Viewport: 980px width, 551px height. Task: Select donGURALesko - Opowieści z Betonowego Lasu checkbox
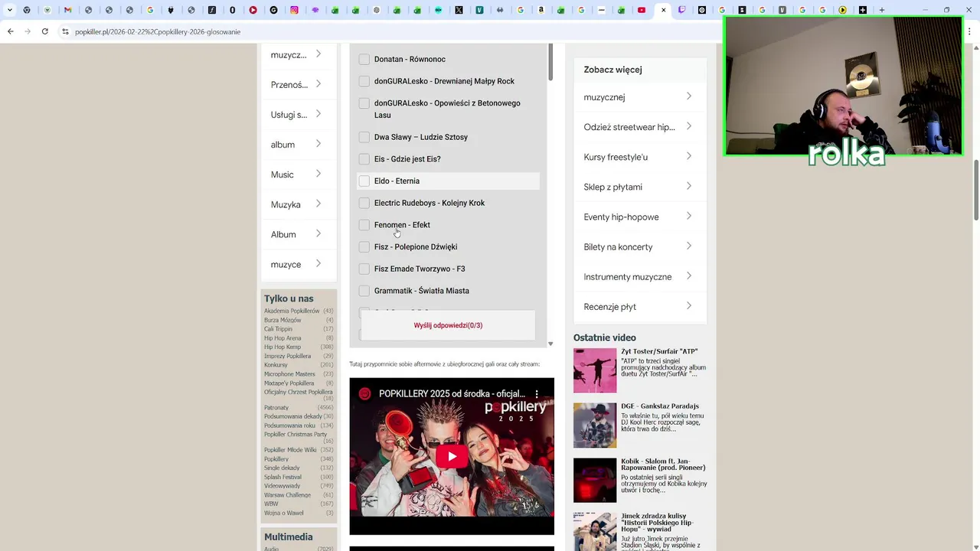point(364,103)
